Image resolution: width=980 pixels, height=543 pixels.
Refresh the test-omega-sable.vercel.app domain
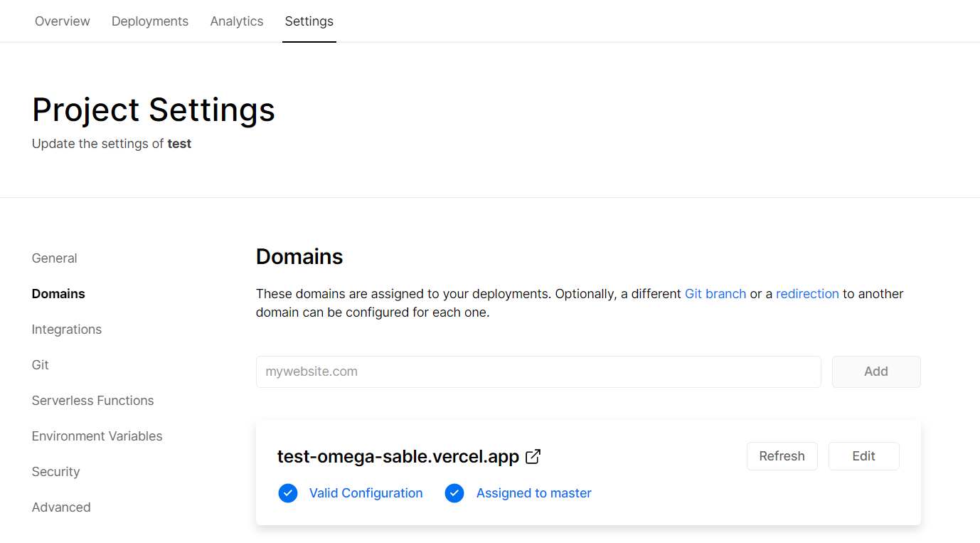pyautogui.click(x=782, y=456)
